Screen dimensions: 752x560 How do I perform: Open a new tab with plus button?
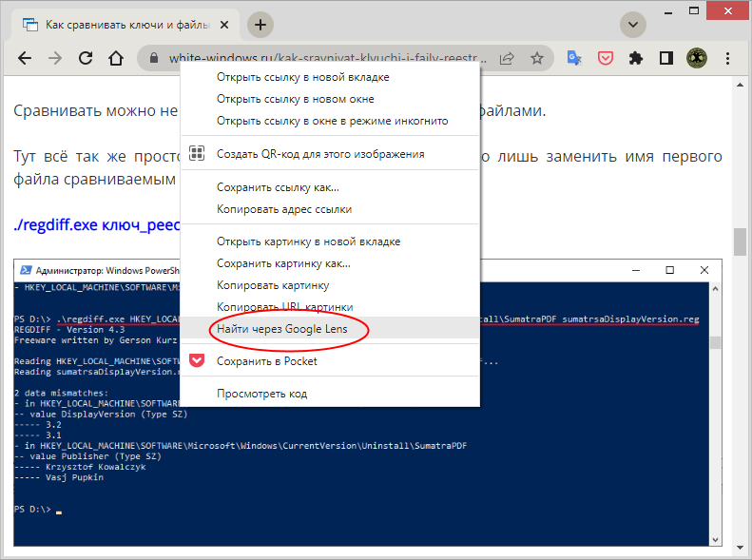coord(260,25)
